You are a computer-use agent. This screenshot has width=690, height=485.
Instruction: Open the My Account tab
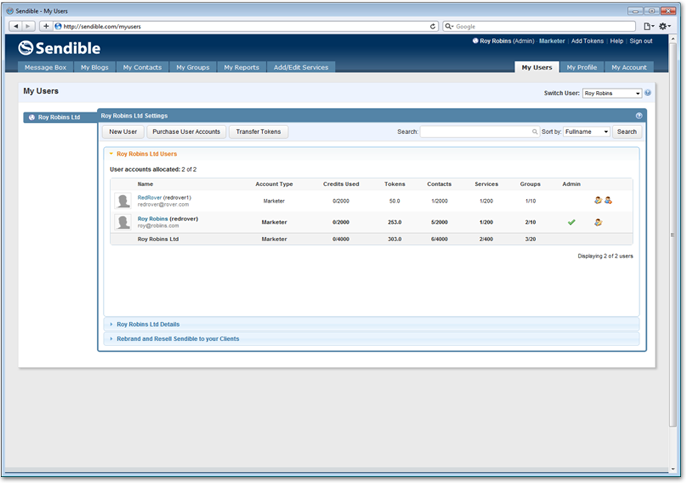(x=629, y=67)
